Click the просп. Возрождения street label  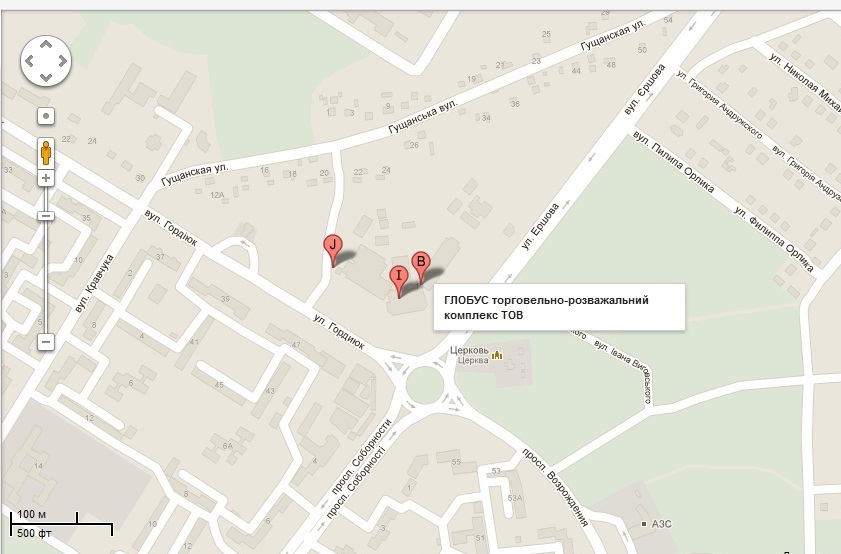(x=555, y=487)
